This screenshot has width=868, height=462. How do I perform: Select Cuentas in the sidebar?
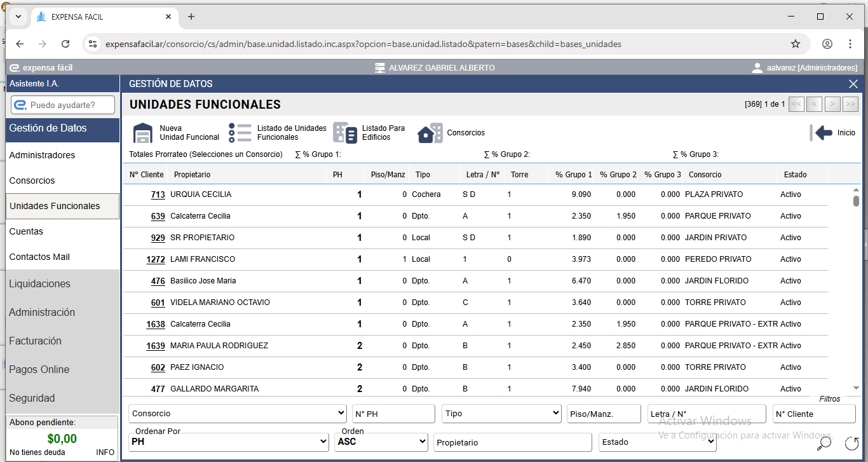(26, 231)
